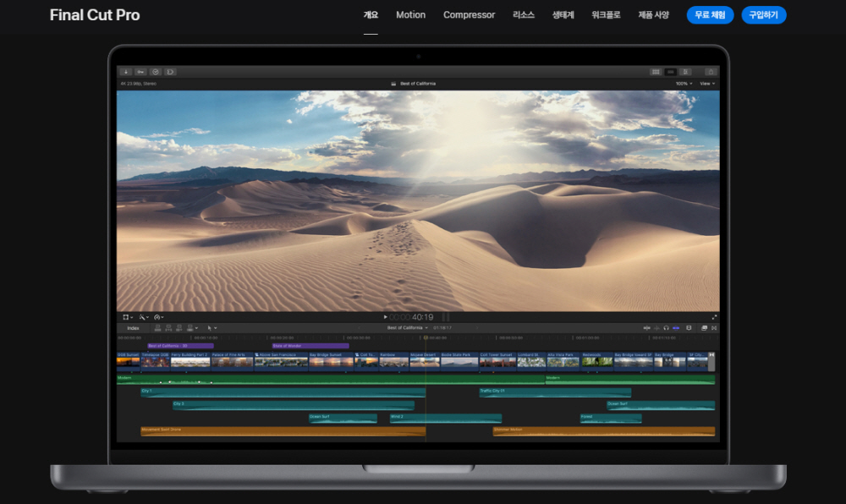Select the GGB Sunset clip thumbnail

pyautogui.click(x=129, y=362)
